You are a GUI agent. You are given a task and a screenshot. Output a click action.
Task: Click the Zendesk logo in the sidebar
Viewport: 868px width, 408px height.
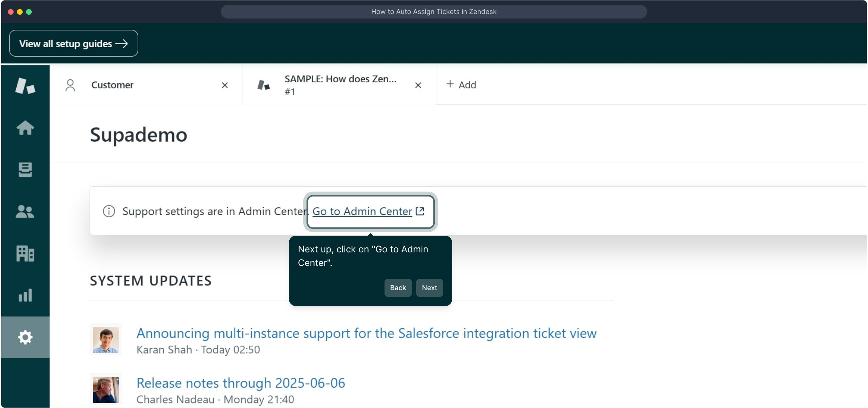pyautogui.click(x=25, y=85)
